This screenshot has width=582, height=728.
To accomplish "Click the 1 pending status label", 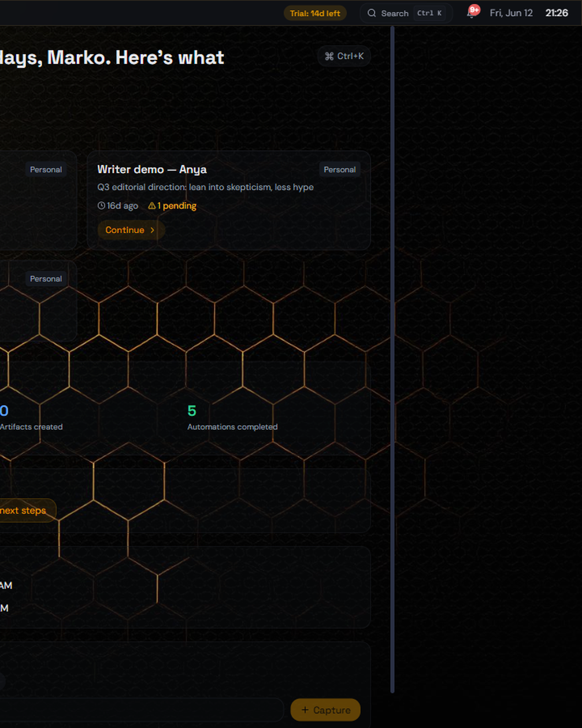I will pos(177,206).
